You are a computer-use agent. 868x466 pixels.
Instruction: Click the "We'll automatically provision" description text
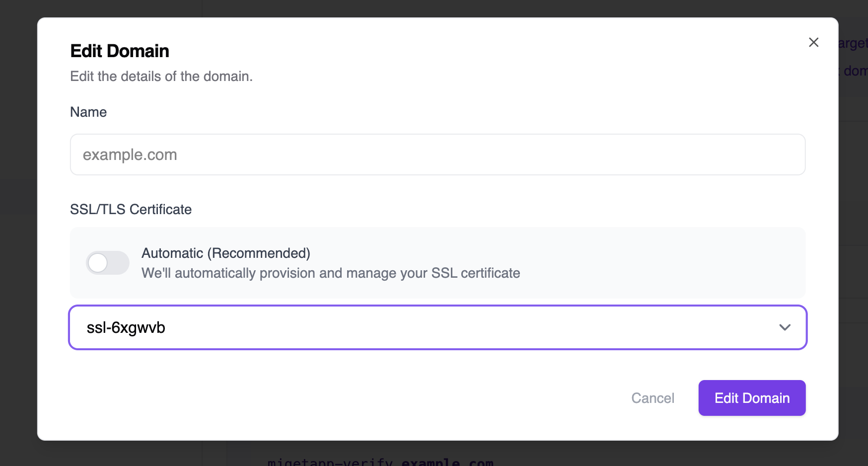click(x=331, y=273)
